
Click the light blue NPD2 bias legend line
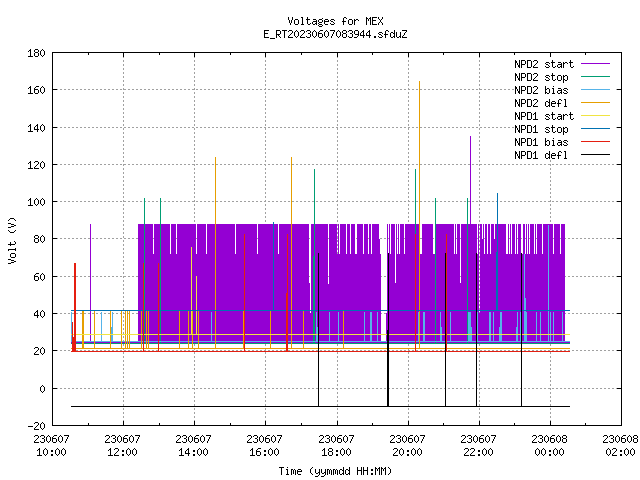(x=595, y=89)
